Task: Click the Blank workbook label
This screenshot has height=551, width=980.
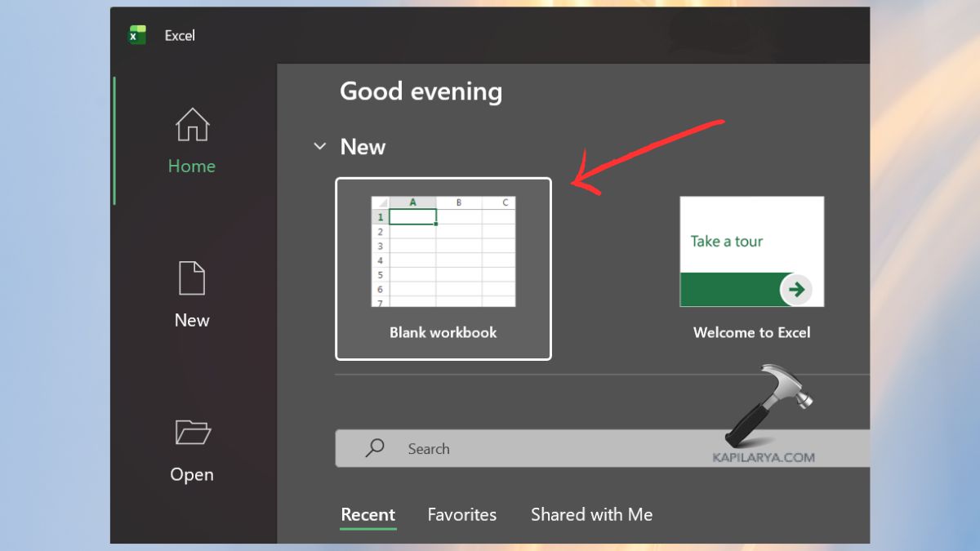Action: pos(443,332)
